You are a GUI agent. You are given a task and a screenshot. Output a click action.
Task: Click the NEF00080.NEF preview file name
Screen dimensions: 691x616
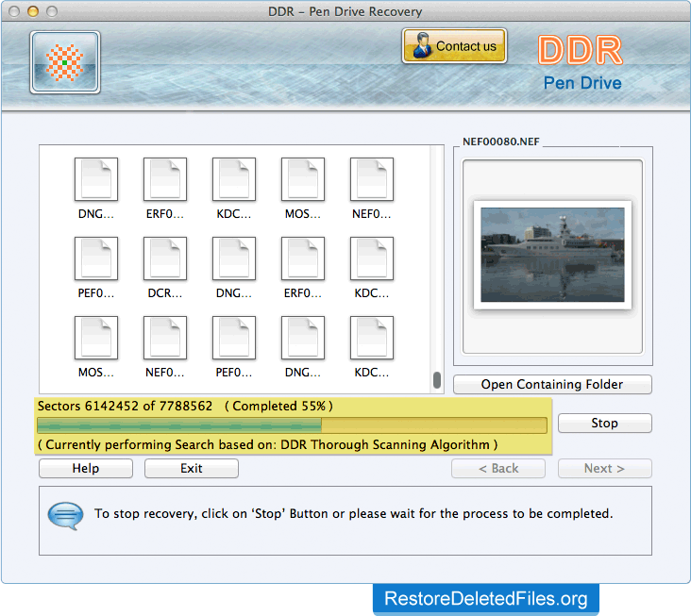tap(501, 142)
